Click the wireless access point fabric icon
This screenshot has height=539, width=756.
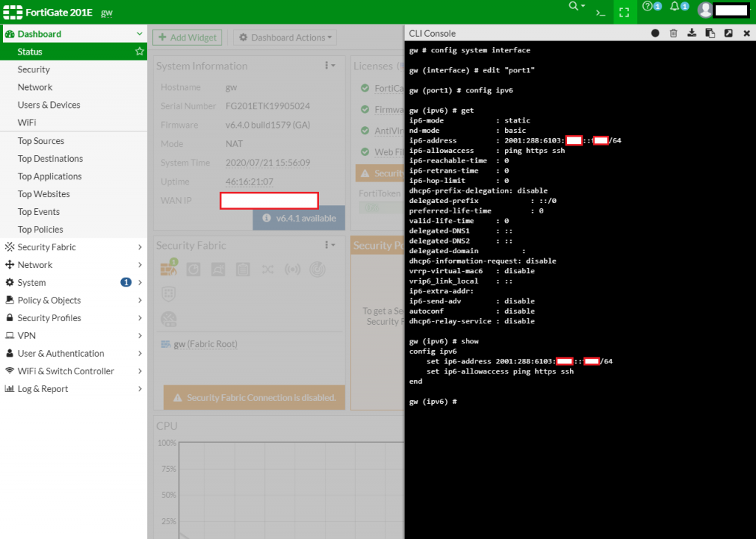point(292,269)
